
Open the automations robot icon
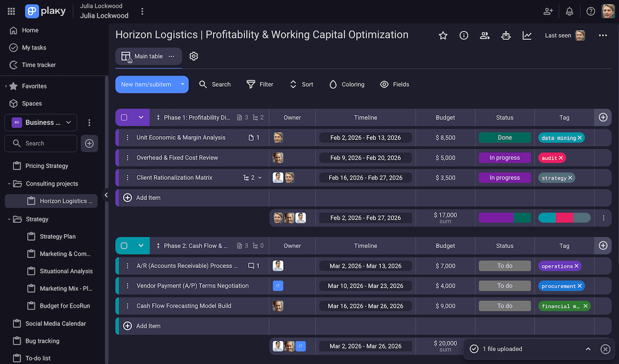click(506, 36)
